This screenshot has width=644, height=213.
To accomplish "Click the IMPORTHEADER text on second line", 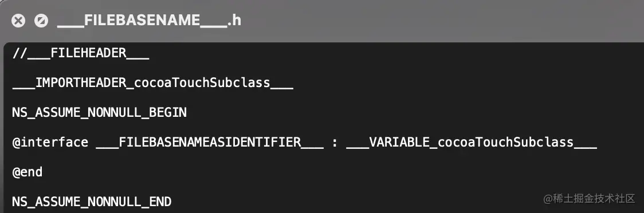I will (x=81, y=84).
